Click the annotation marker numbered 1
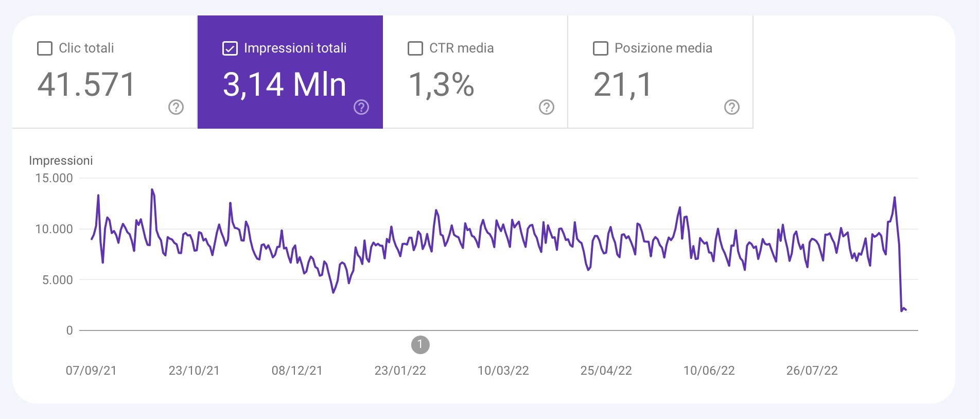Viewport: 980px width, 419px height. (420, 344)
